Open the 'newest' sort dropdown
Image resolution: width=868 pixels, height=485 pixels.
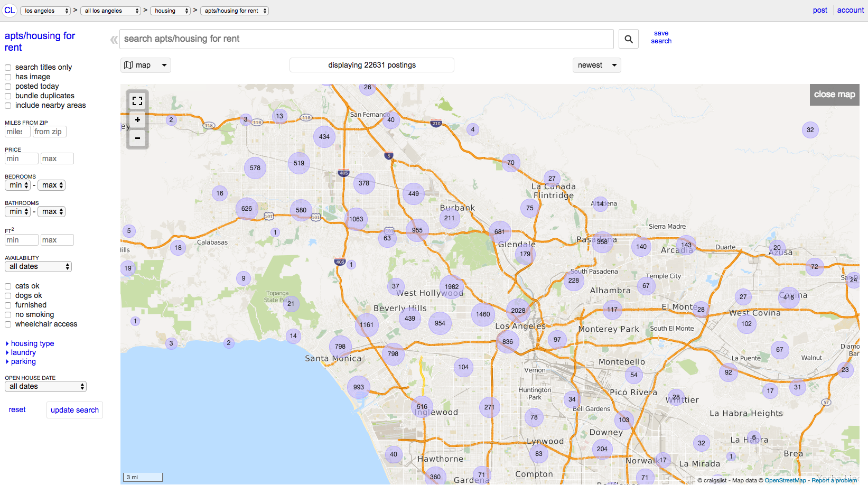point(597,65)
